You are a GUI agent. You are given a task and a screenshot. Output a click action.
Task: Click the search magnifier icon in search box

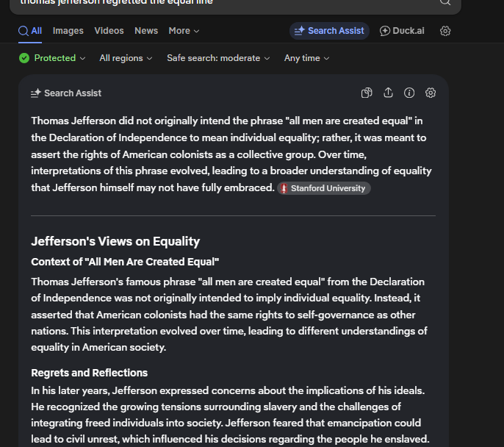coord(445,2)
